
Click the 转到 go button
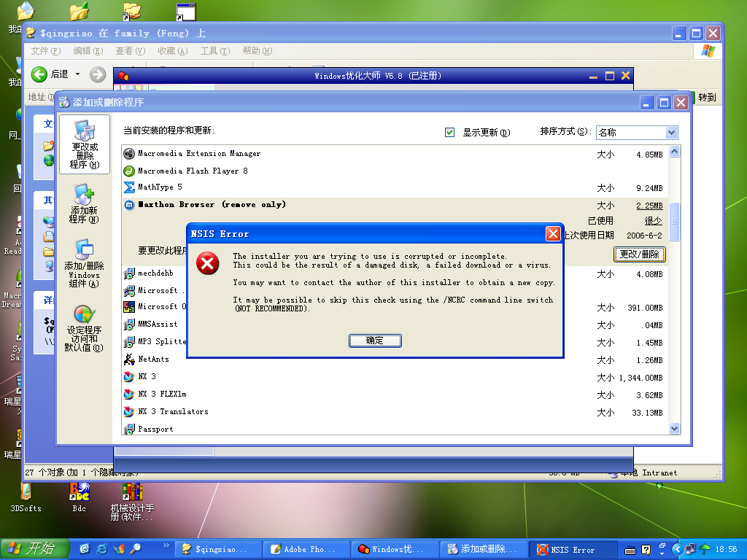(x=707, y=97)
